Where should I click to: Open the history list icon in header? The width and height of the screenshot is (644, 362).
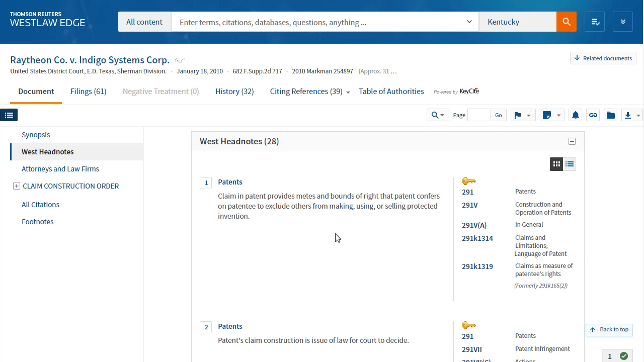(595, 22)
